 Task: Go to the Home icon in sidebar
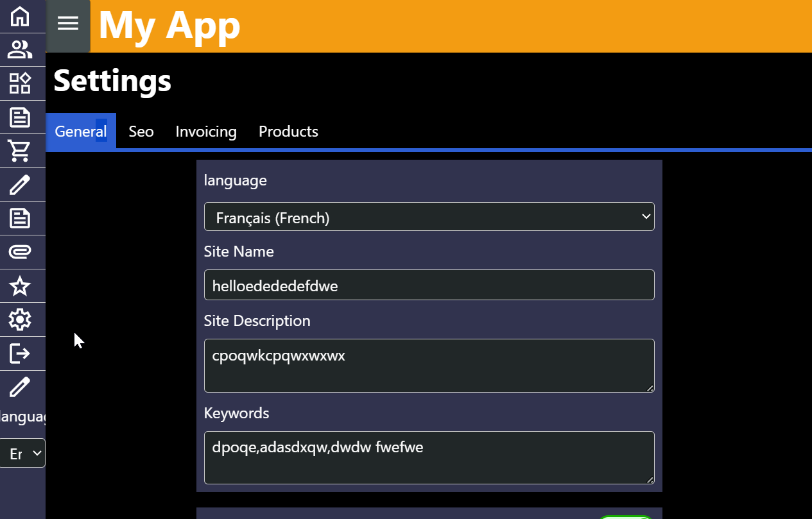tap(20, 17)
